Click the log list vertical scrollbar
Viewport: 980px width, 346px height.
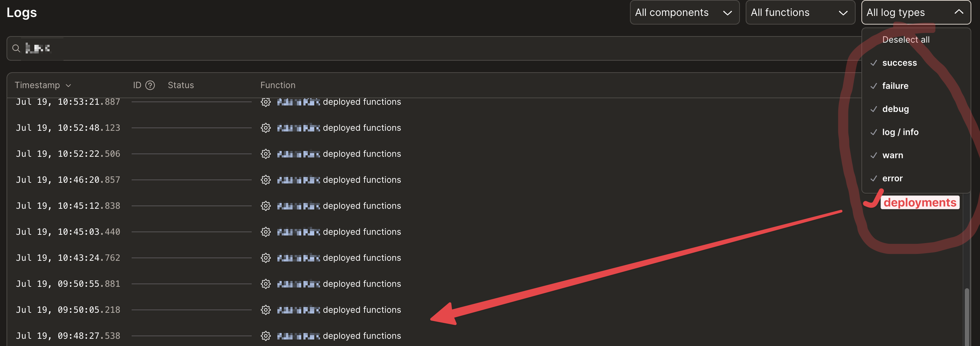[x=966, y=317]
